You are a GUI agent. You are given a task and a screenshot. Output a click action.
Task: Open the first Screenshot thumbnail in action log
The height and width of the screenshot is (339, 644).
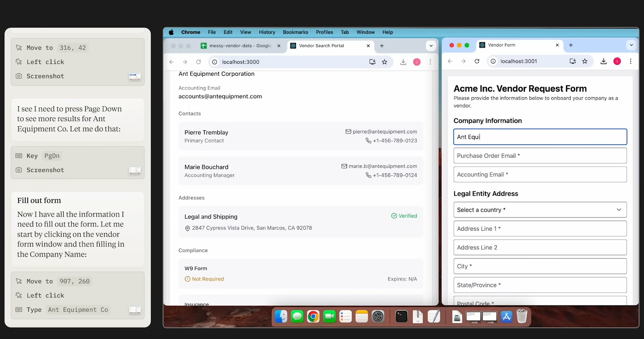point(135,76)
